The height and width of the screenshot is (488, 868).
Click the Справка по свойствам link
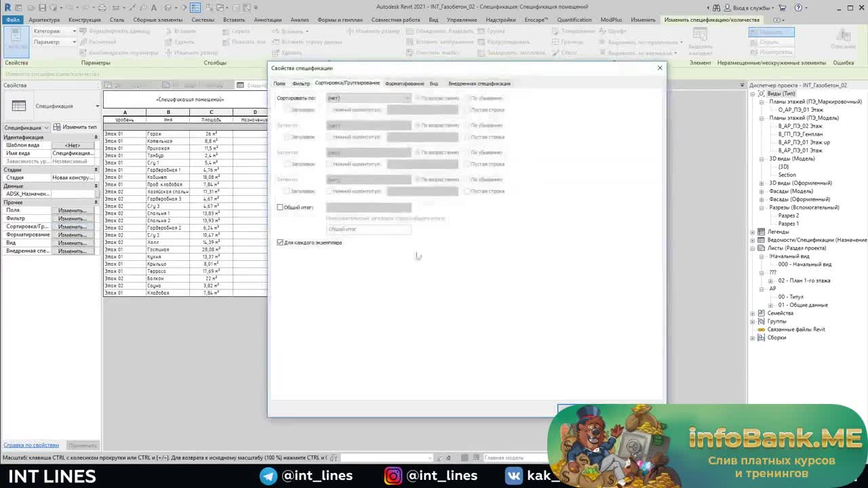click(x=31, y=445)
